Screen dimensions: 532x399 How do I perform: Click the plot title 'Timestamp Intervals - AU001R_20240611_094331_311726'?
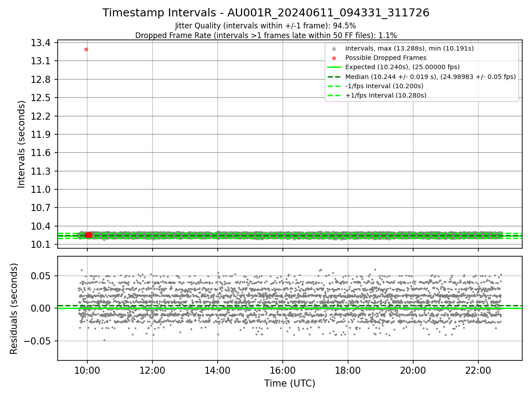point(266,13)
